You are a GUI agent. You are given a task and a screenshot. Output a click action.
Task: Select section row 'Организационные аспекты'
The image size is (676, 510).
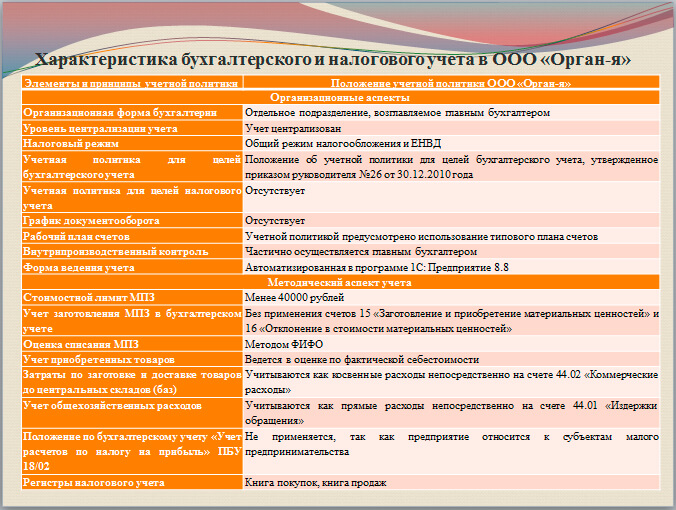[x=340, y=97]
